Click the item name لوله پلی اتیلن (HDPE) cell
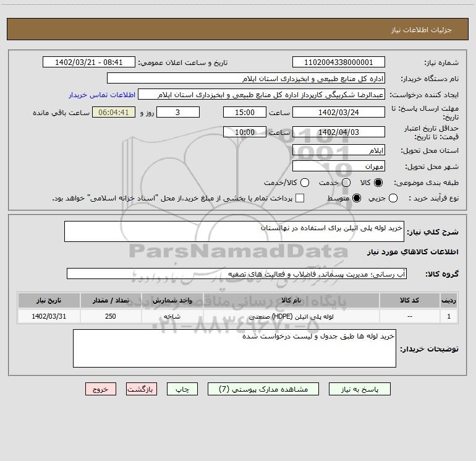Screen dimensions: 476x461 (291, 316)
